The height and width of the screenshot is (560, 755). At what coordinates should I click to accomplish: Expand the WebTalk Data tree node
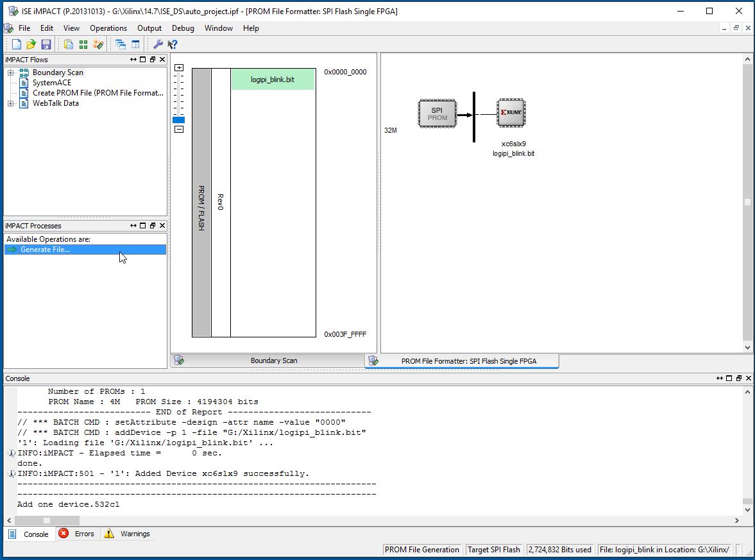tap(11, 103)
